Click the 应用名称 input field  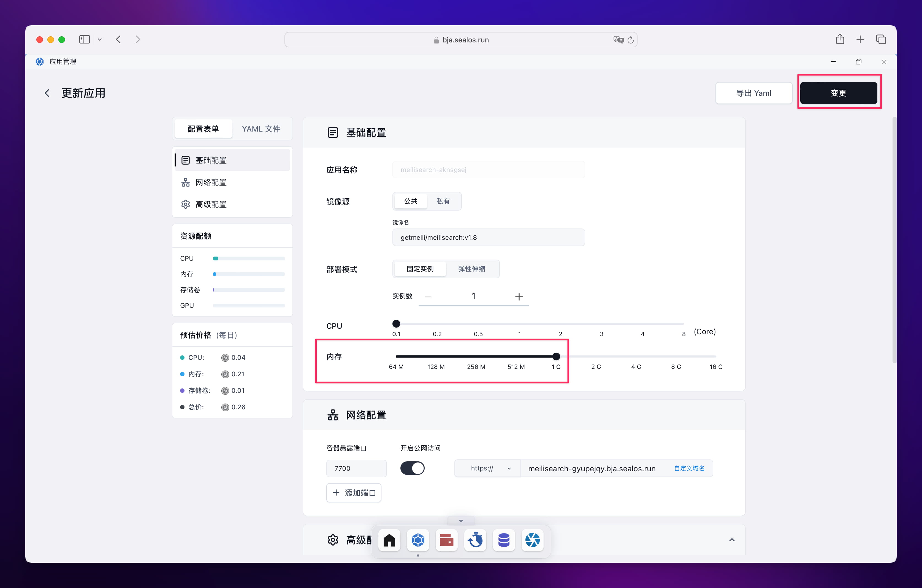[489, 170]
